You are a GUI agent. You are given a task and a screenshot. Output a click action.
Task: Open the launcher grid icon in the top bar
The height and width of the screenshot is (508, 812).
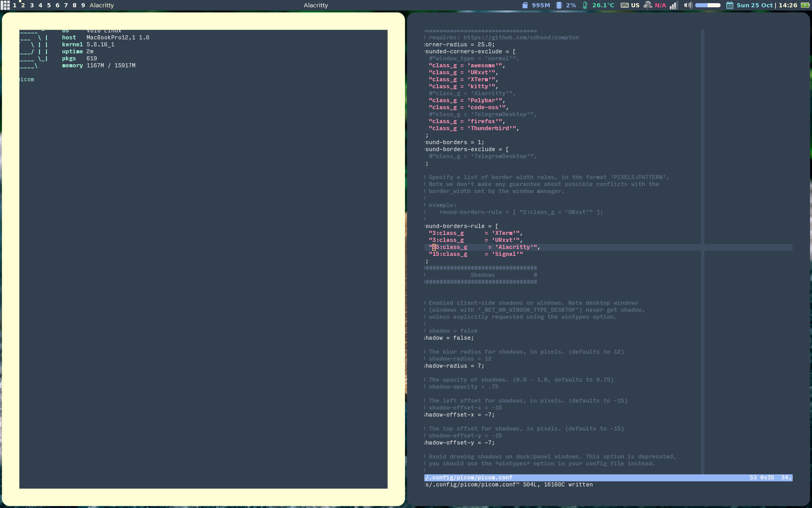(x=6, y=5)
